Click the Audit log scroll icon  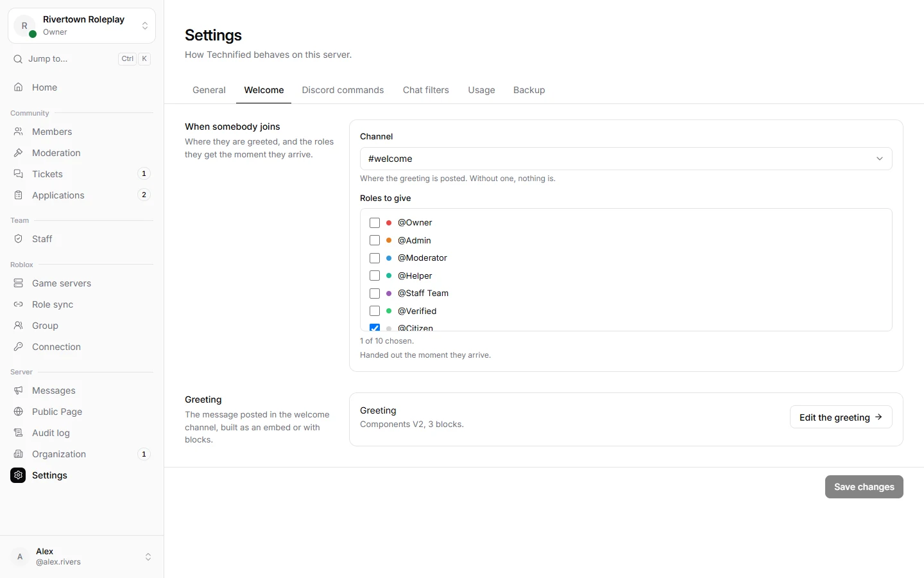tap(19, 433)
